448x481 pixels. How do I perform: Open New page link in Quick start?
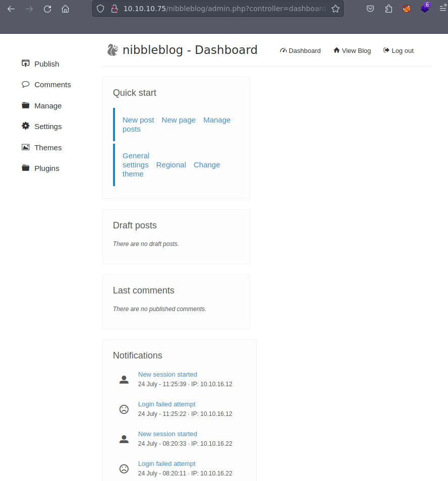[x=179, y=120]
